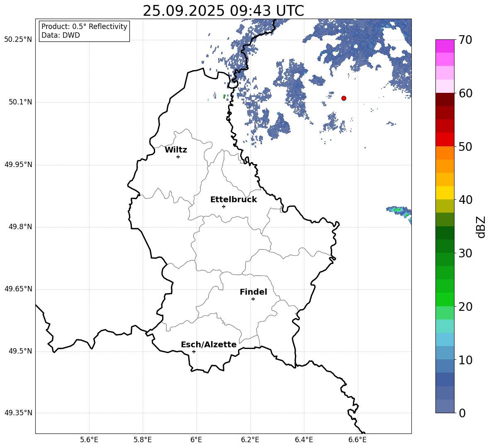The image size is (491, 448).
Task: Click the 6°E longitude label
Action: [x=196, y=440]
